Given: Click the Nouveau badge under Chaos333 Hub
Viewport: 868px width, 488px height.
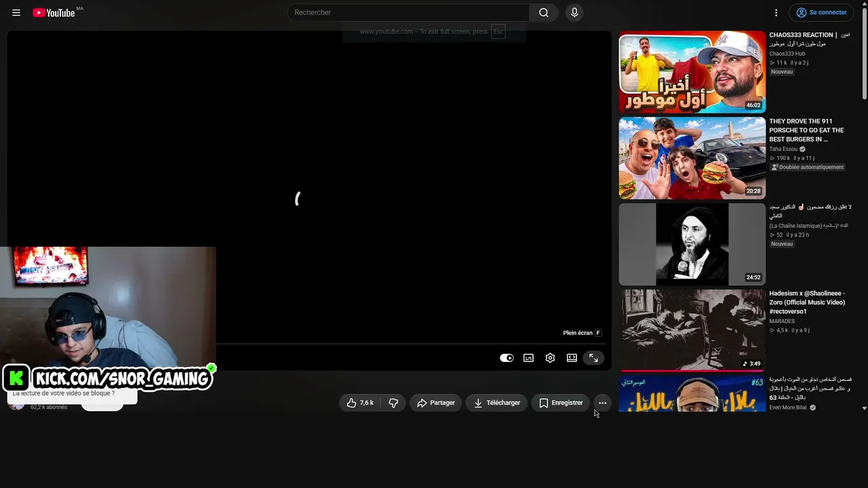Looking at the screenshot, I should pyautogui.click(x=782, y=72).
